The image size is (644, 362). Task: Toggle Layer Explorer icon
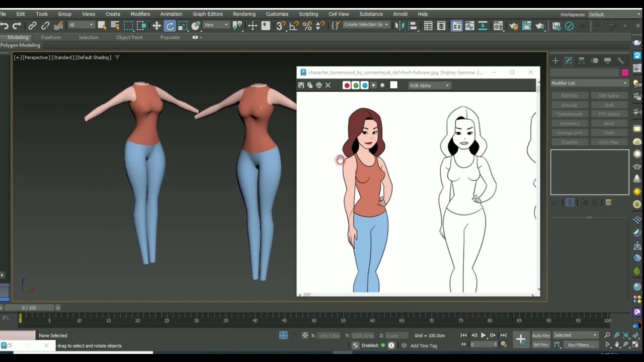441,26
